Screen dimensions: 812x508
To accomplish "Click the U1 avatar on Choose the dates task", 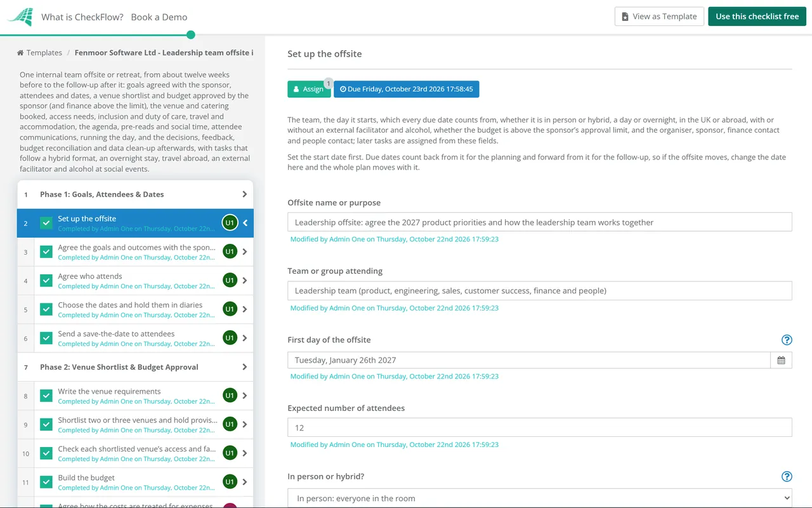I will coord(230,309).
